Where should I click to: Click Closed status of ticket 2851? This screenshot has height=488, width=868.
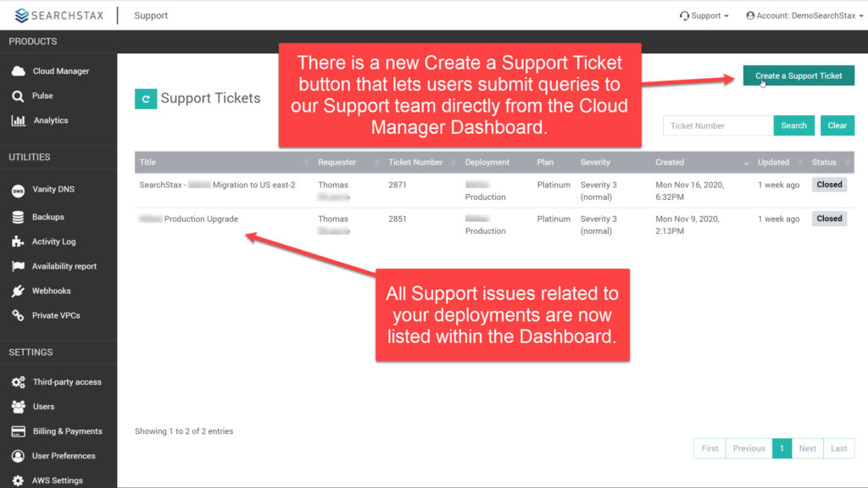pyautogui.click(x=829, y=219)
